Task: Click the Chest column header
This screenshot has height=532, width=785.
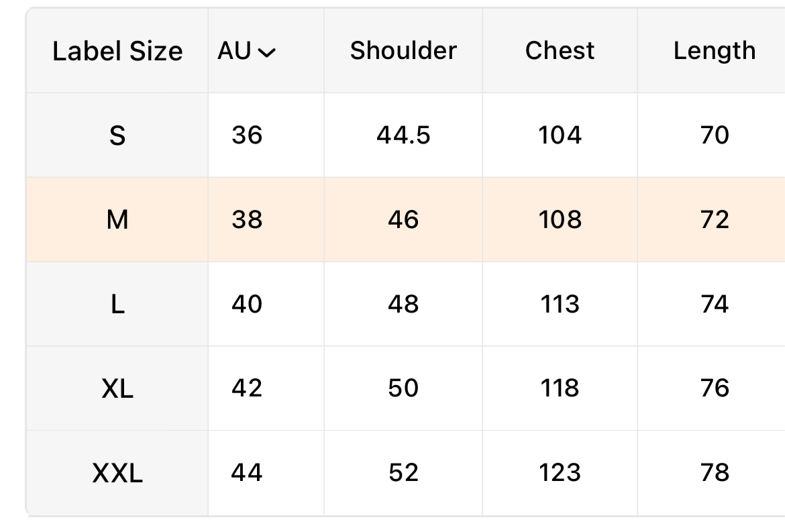Action: point(560,51)
